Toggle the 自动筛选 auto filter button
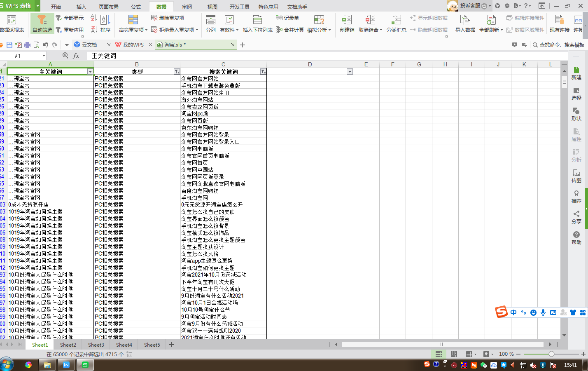 (x=42, y=23)
